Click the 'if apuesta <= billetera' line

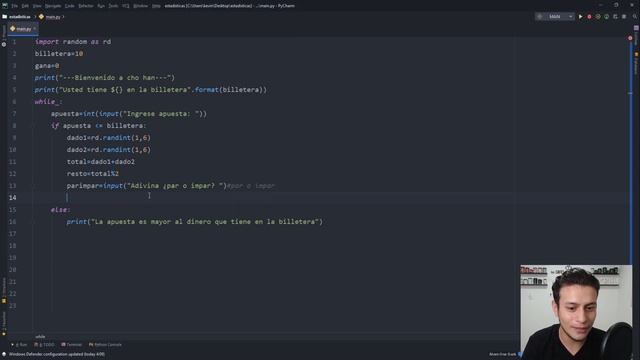click(98, 126)
